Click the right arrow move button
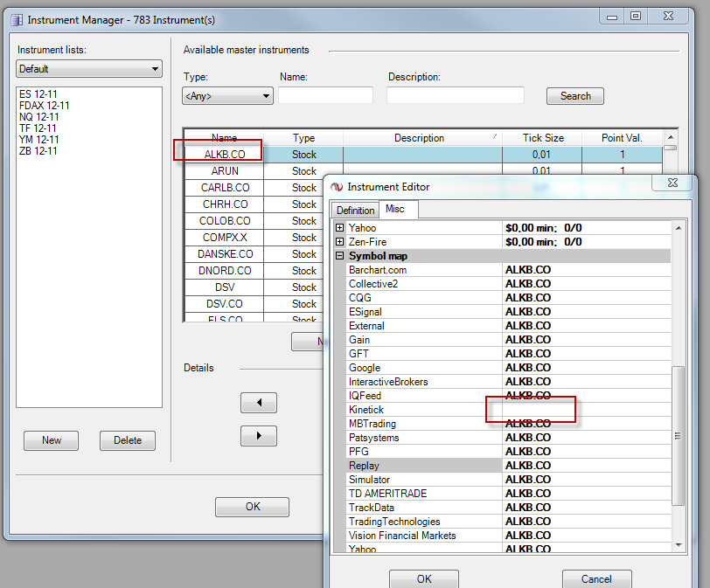The width and height of the screenshot is (710, 588). pyautogui.click(x=259, y=436)
